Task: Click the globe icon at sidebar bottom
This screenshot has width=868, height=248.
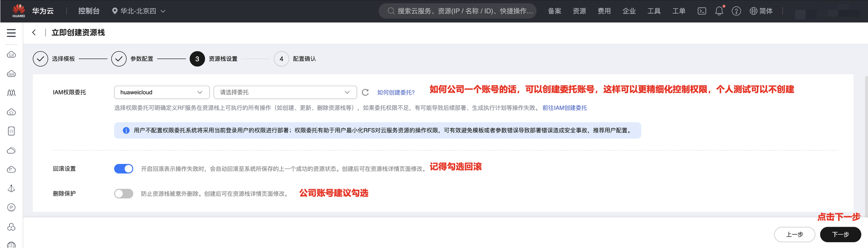Action: coord(11,245)
